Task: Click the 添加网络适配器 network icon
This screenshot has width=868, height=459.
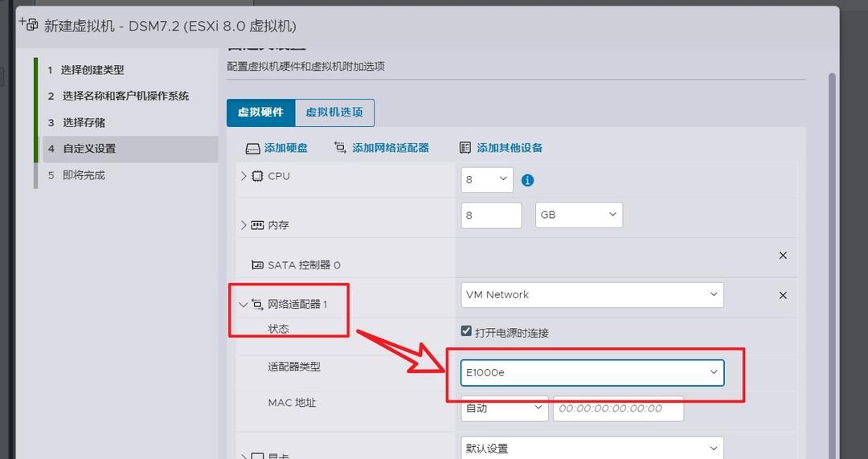Action: [x=340, y=148]
